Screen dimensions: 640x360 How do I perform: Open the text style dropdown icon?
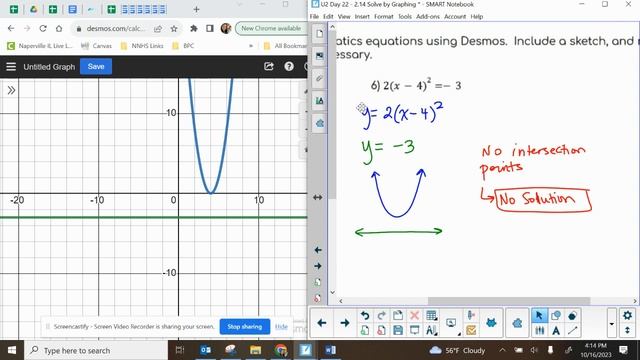(431, 330)
